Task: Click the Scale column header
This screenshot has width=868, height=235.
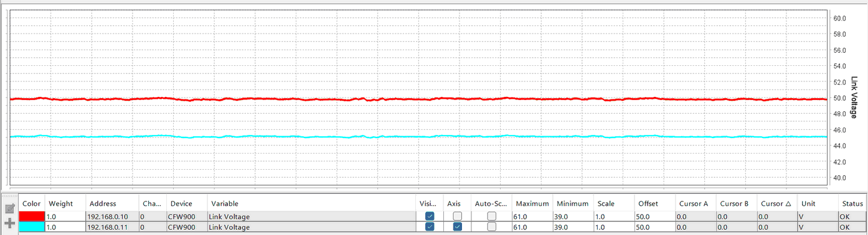Action: (615, 203)
